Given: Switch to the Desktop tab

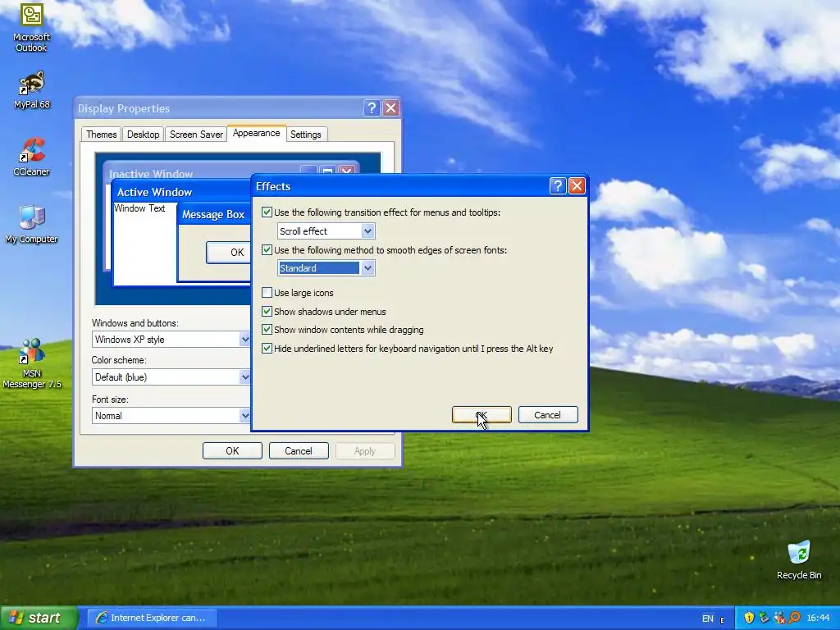Looking at the screenshot, I should (x=143, y=135).
